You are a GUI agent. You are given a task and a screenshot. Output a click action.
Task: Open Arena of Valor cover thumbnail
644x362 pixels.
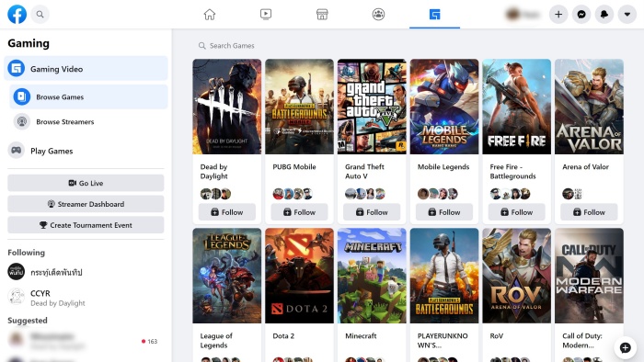click(589, 107)
